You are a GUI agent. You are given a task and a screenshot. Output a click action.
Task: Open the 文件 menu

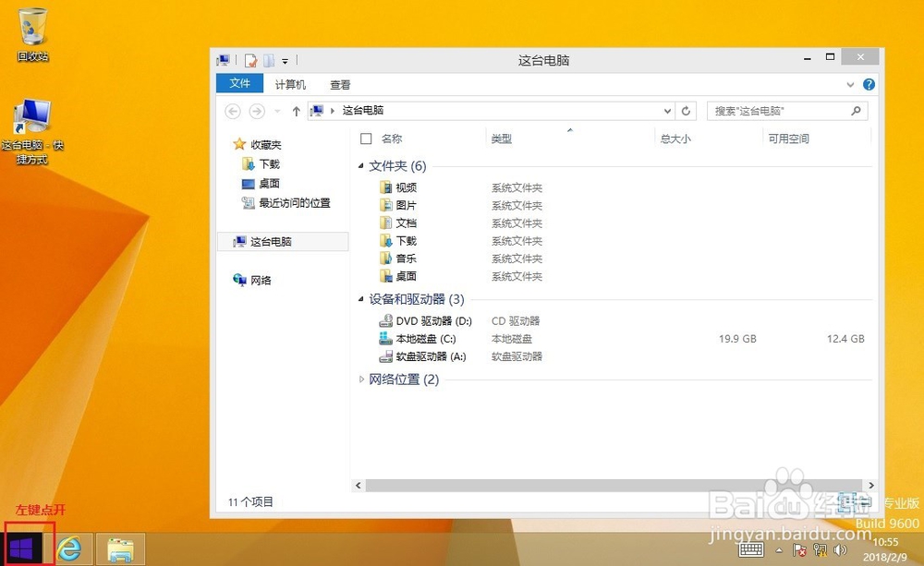239,83
